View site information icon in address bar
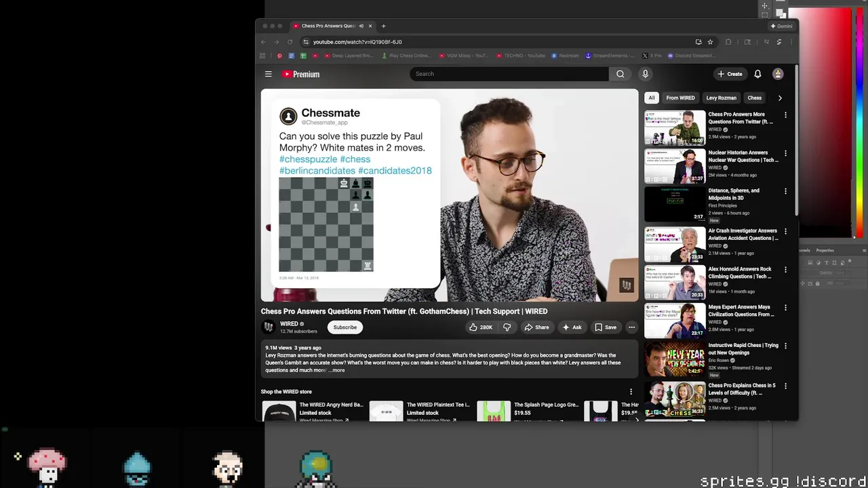This screenshot has height=488, width=868. pos(306,42)
